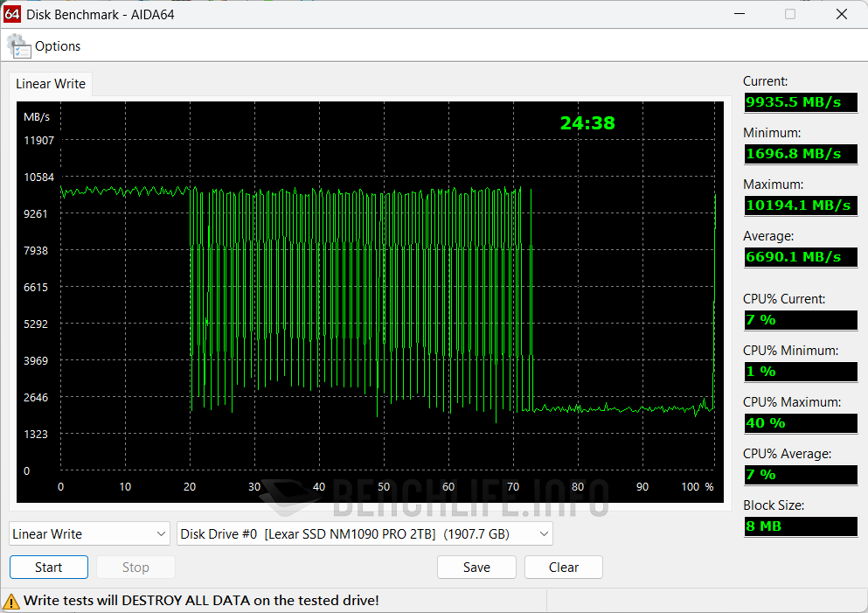
Task: Clear the benchmark graph
Action: click(x=564, y=568)
